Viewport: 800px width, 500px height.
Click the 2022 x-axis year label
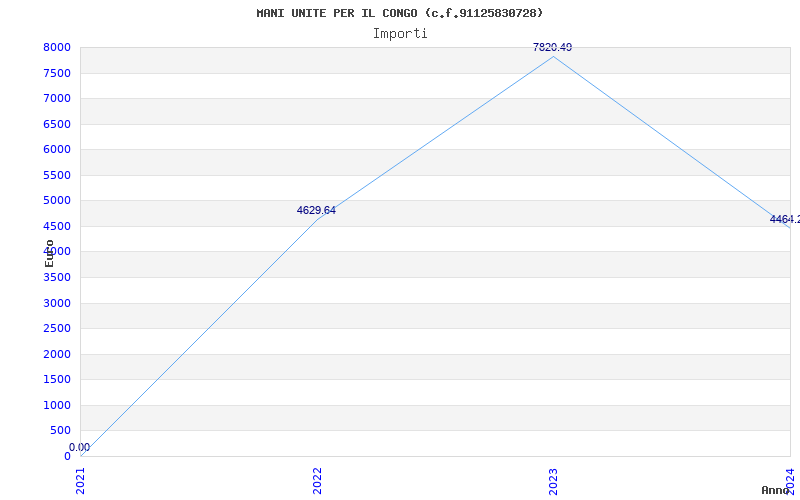[317, 481]
